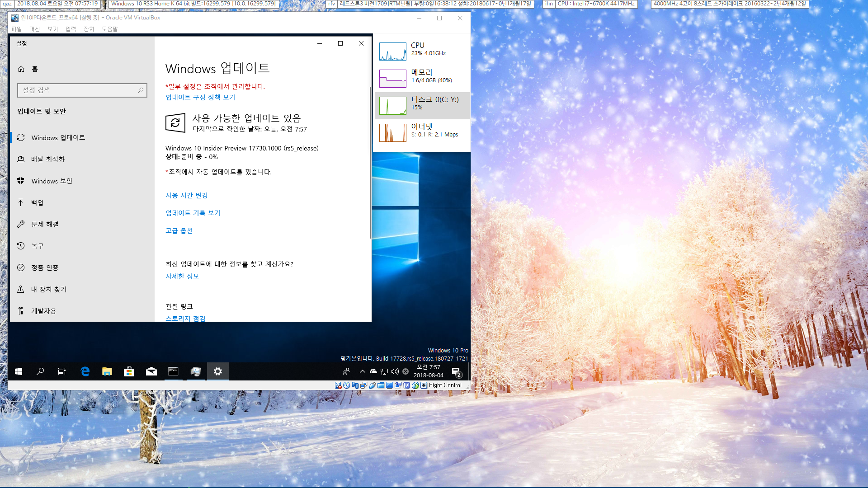The image size is (868, 488).
Task: Click the guest taskbar search icon
Action: pos(40,371)
